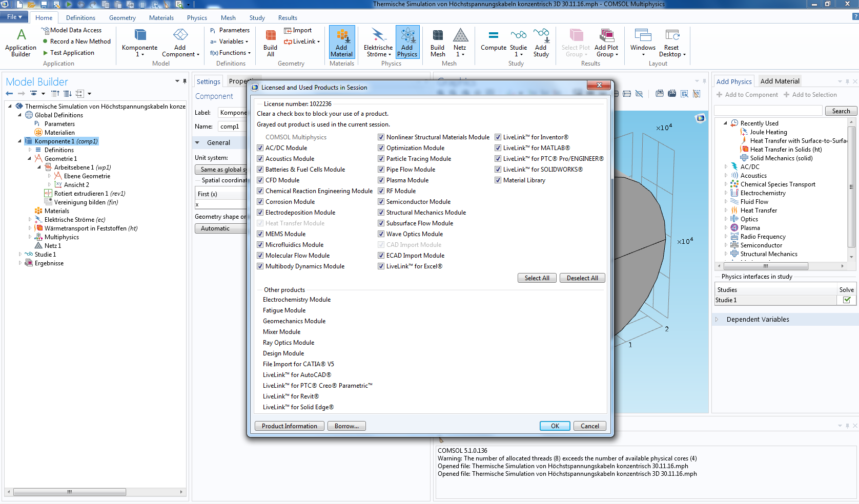Switch to the Geometry ribbon tab
The image size is (859, 504).
(122, 18)
